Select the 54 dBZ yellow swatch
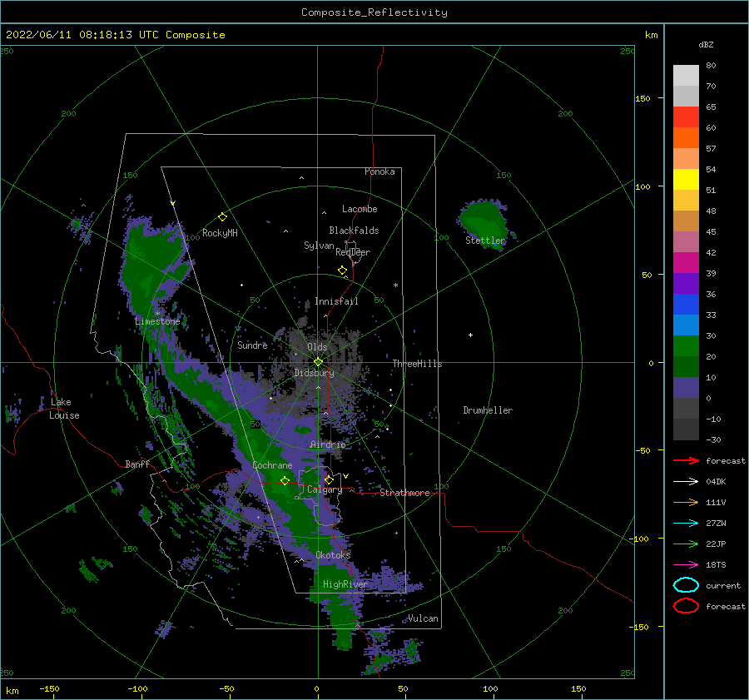The image size is (749, 700). pos(686,179)
